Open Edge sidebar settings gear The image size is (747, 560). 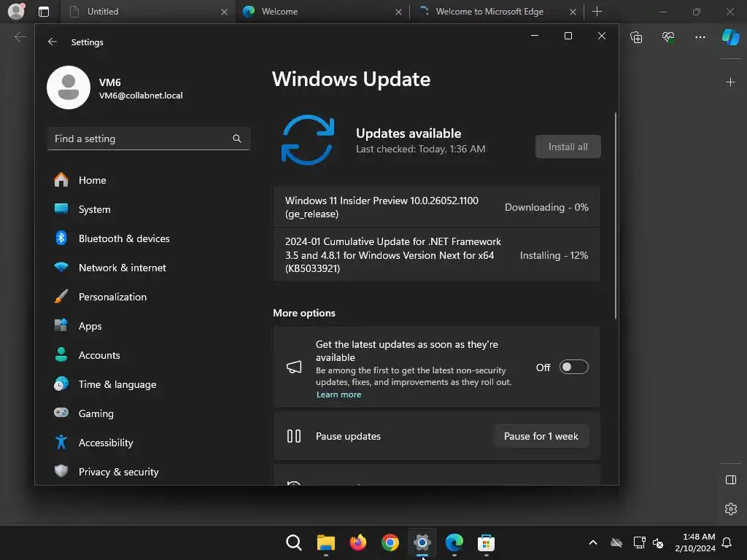pyautogui.click(x=731, y=508)
